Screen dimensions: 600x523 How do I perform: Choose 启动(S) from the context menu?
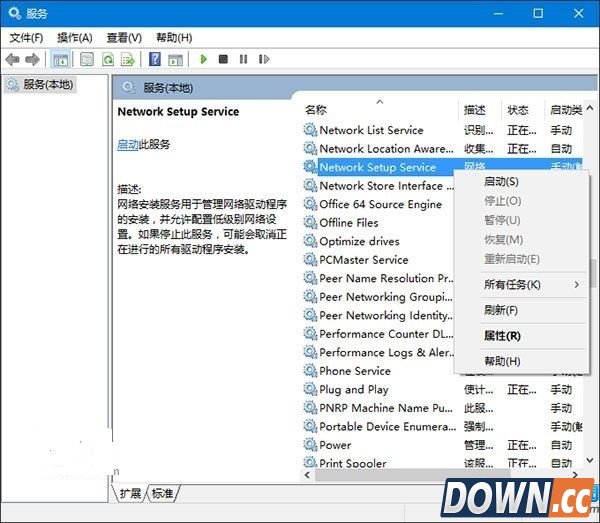[x=501, y=182]
